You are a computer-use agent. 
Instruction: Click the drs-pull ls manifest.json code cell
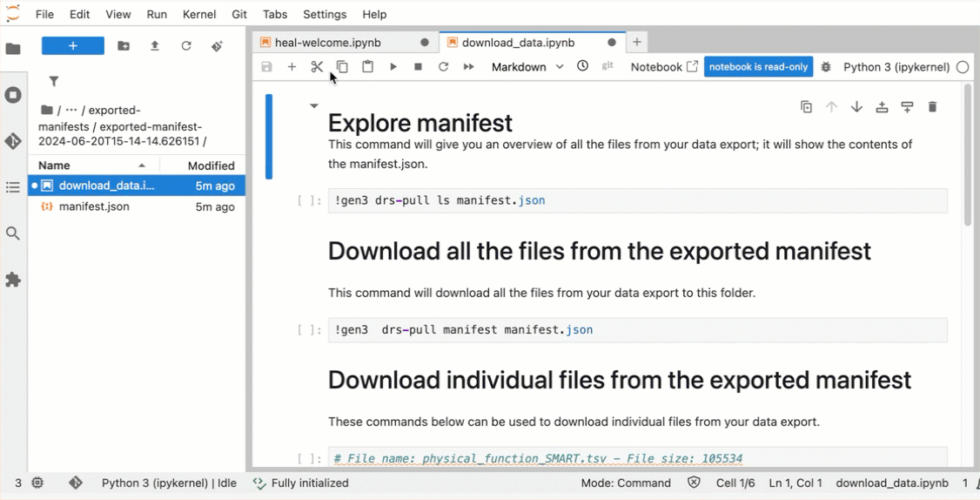[x=637, y=201]
